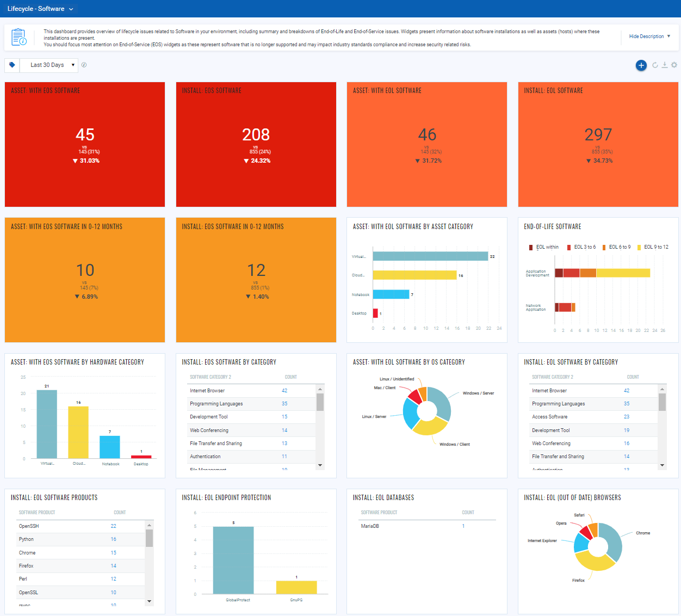The image size is (681, 616).
Task: Open the Last 30 Days range dropdown
Action: pos(49,65)
